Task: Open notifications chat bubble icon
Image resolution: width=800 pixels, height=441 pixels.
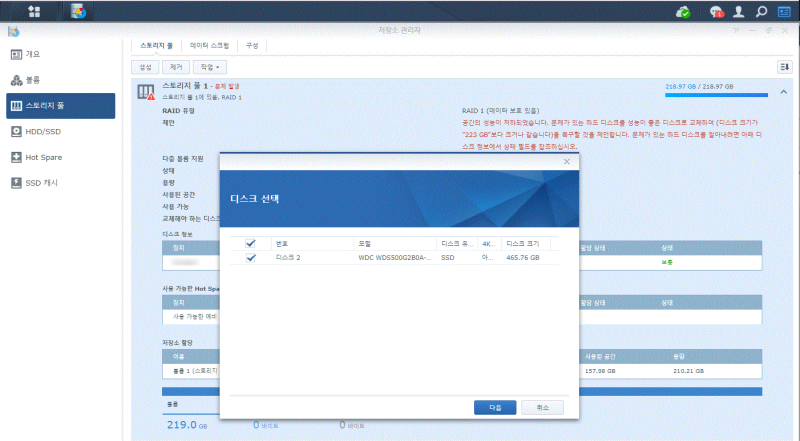Action: pyautogui.click(x=716, y=12)
